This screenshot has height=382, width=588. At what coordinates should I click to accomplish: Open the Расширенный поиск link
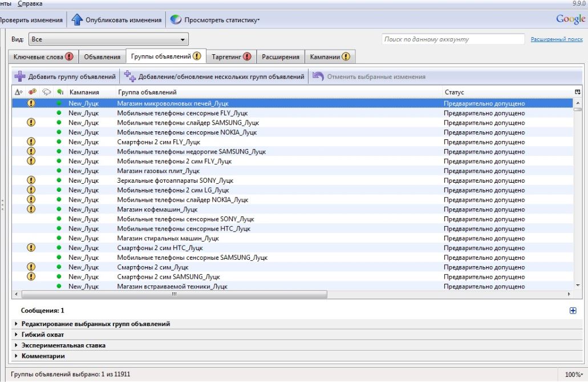tap(557, 39)
